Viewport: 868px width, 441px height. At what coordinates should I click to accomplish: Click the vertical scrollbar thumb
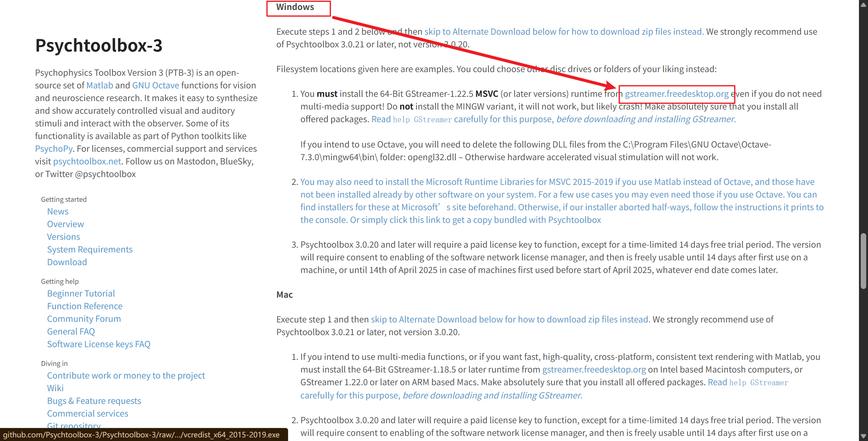click(863, 261)
